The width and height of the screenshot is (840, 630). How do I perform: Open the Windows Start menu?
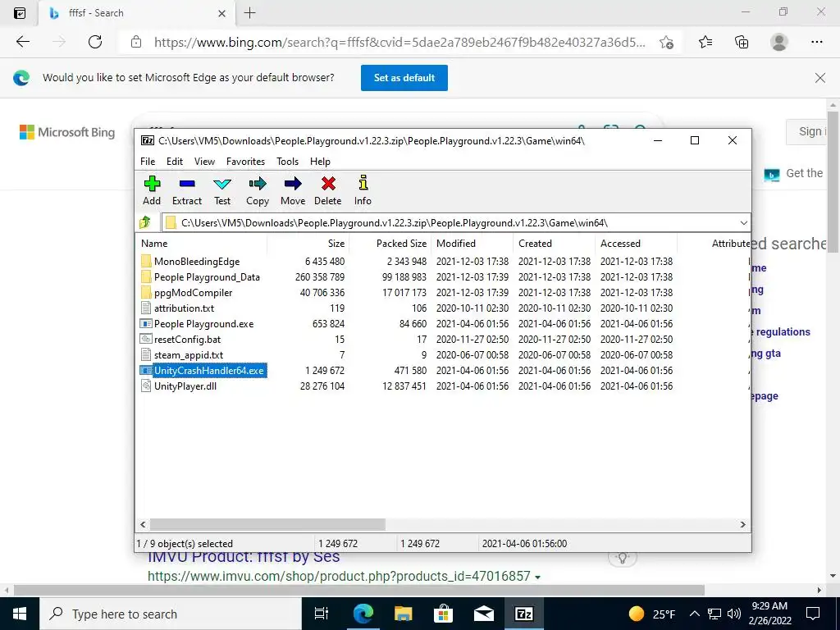point(20,614)
